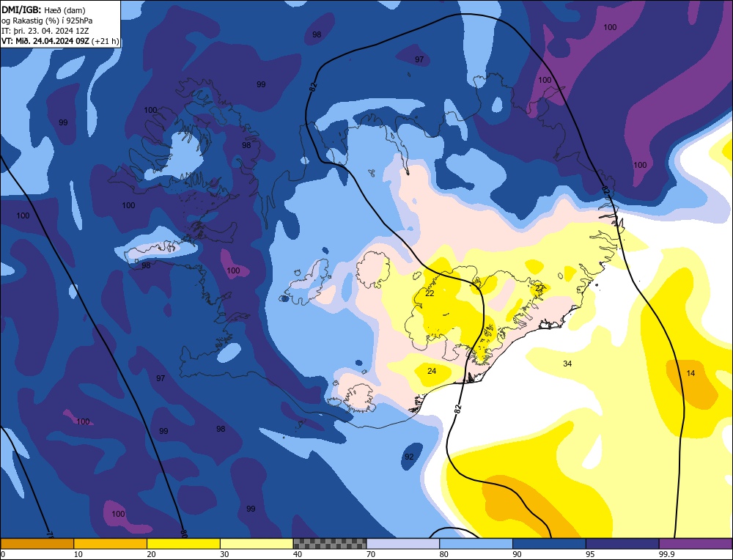Click the 'VT: Mið. 24.04.2024 09Z' valid time
733x560 pixels.
[x=45, y=41]
